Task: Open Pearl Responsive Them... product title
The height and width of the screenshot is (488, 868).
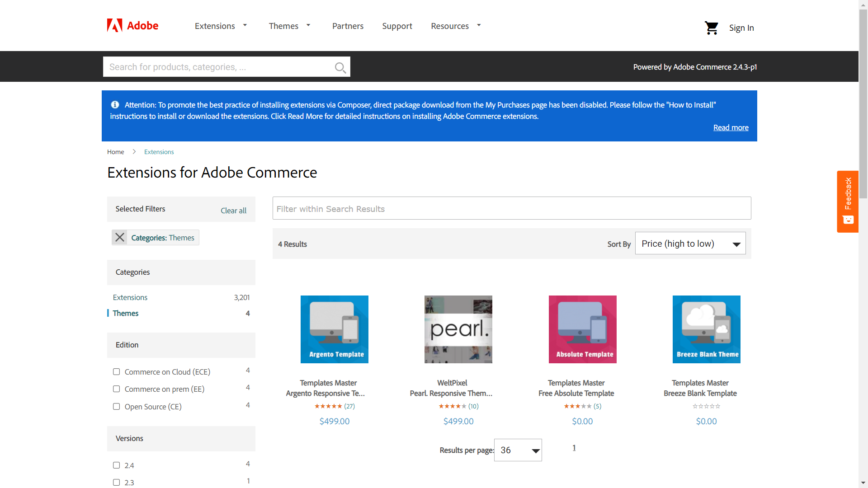Action: point(451,394)
